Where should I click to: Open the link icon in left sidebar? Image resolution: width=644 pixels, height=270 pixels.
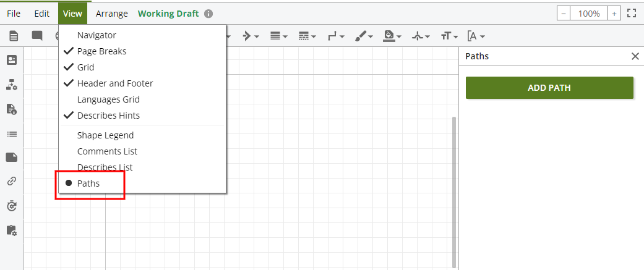click(x=11, y=181)
